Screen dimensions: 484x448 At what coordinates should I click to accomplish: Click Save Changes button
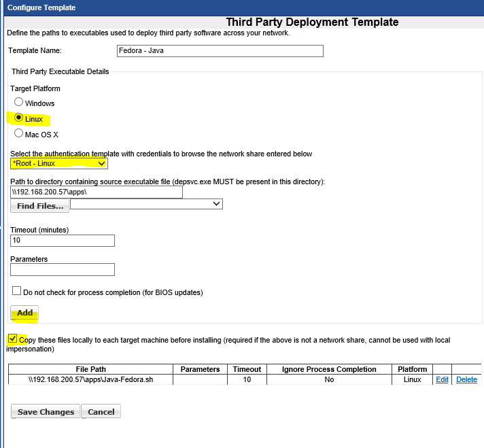[x=46, y=411]
